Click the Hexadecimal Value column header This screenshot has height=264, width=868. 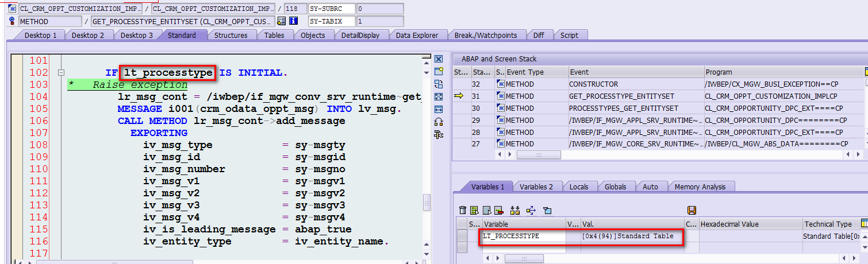750,224
